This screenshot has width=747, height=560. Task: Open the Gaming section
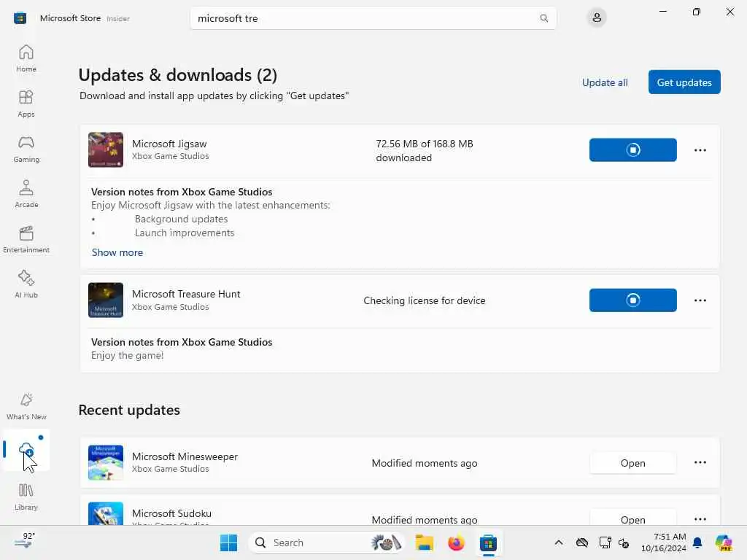[26, 149]
